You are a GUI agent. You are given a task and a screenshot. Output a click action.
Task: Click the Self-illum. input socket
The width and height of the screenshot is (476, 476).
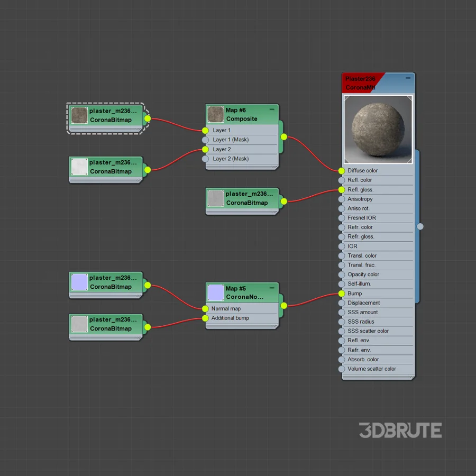[x=342, y=284]
